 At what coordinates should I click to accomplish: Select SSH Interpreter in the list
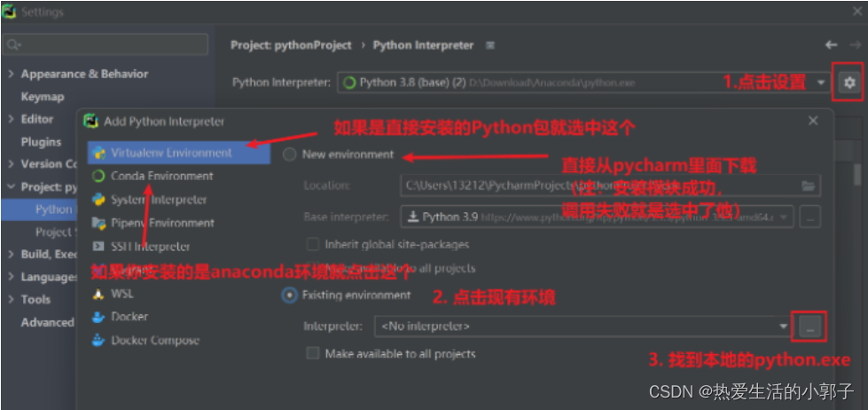coord(150,247)
